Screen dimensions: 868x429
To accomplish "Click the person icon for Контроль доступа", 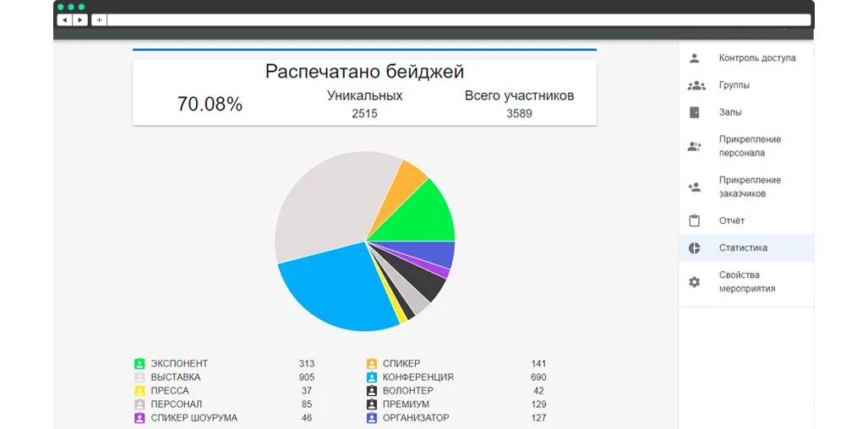I will (694, 58).
